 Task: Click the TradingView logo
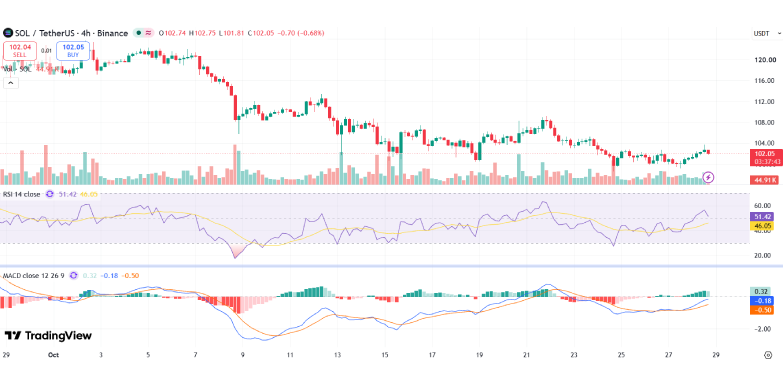(x=48, y=336)
